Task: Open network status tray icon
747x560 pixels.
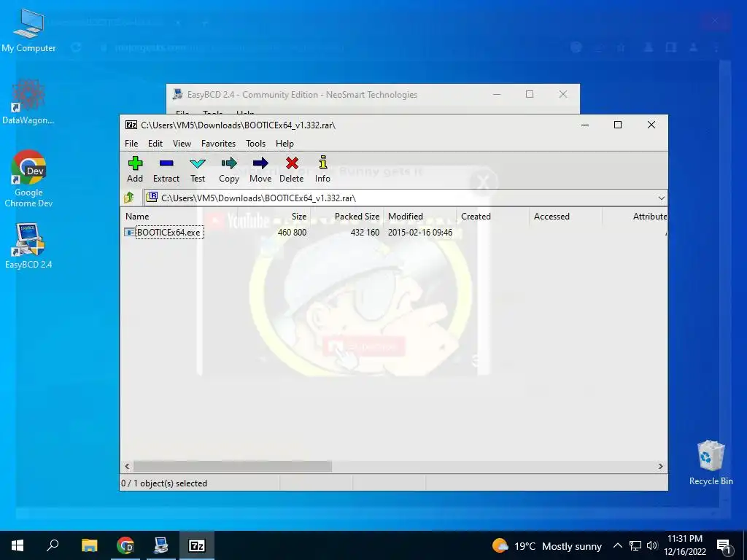Action: click(x=635, y=545)
